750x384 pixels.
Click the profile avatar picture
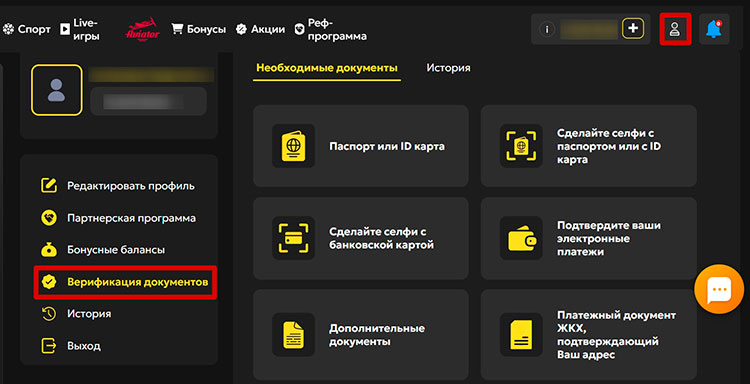[x=56, y=90]
